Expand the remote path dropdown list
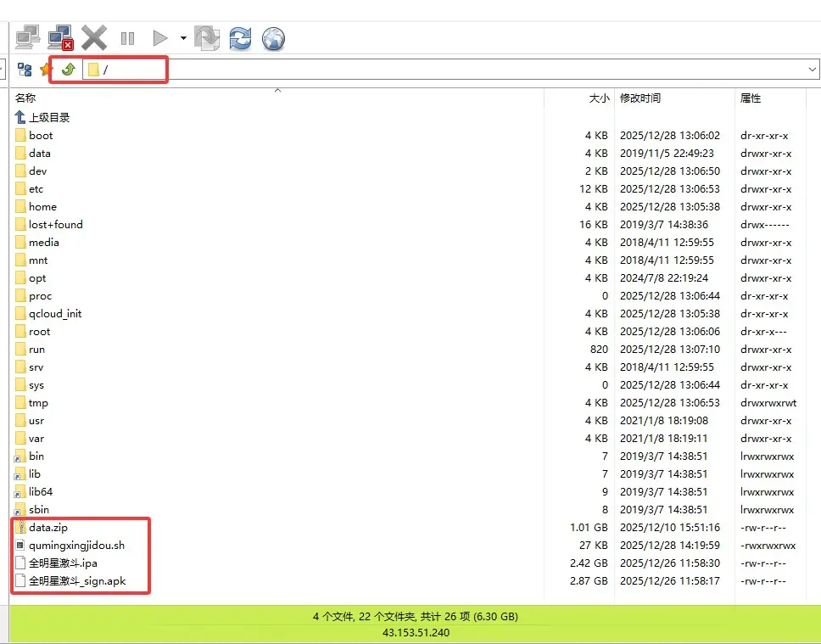Screen dimensions: 821x644 [x=812, y=70]
